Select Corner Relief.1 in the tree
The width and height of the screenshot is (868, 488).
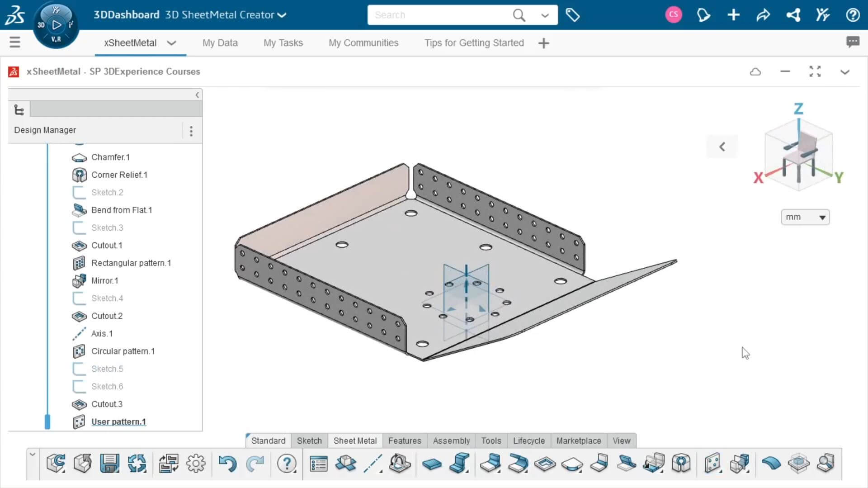coord(119,175)
